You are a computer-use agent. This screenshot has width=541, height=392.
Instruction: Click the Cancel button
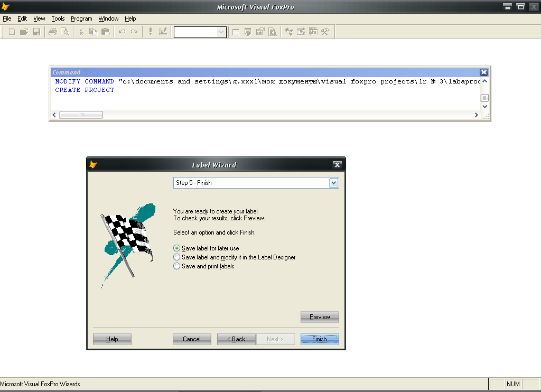pyautogui.click(x=192, y=339)
